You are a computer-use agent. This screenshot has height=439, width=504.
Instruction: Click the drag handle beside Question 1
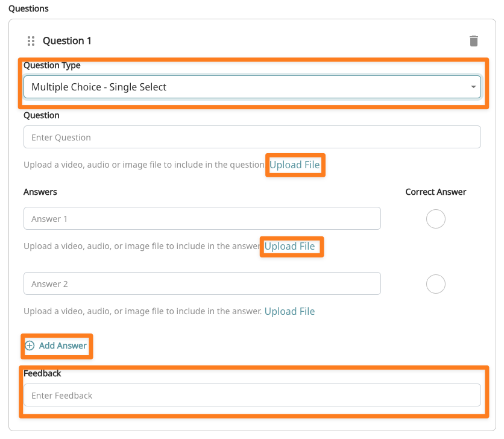31,41
